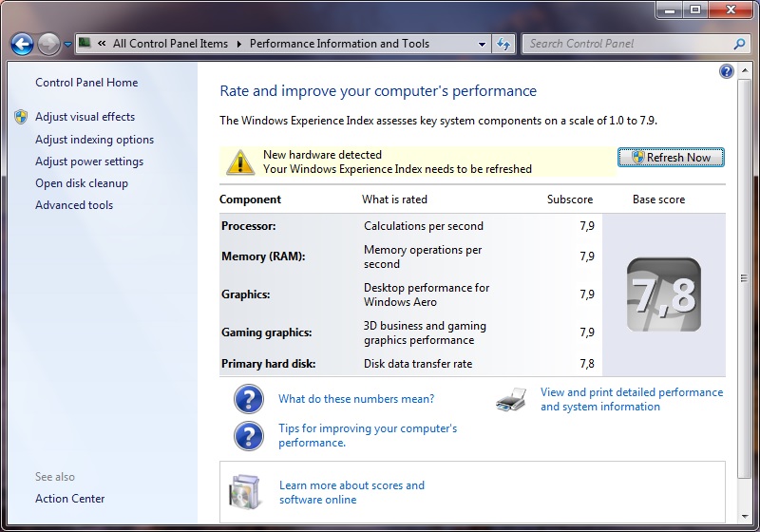Select the Primary hard disk: row label

tap(269, 364)
